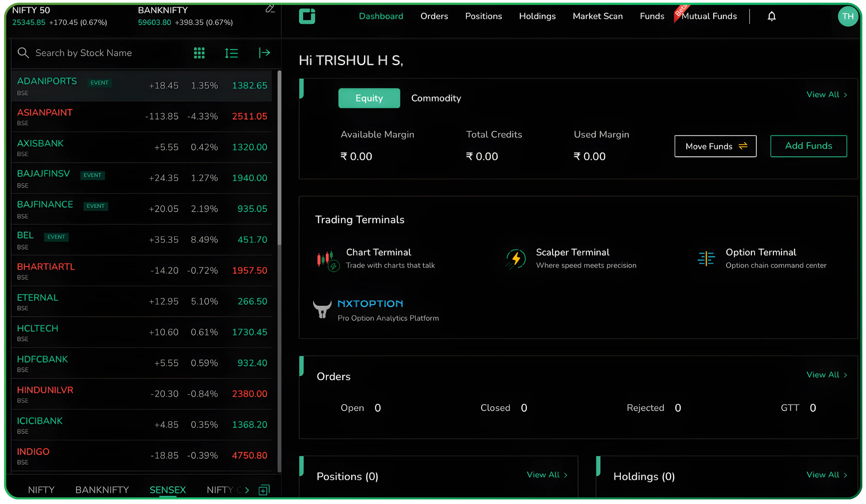Image resolution: width=866 pixels, height=504 pixels.
Task: Open the Option Terminal link
Action: 761,252
